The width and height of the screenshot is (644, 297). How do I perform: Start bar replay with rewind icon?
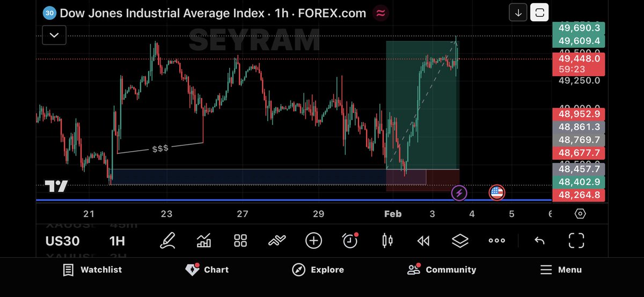tap(423, 241)
